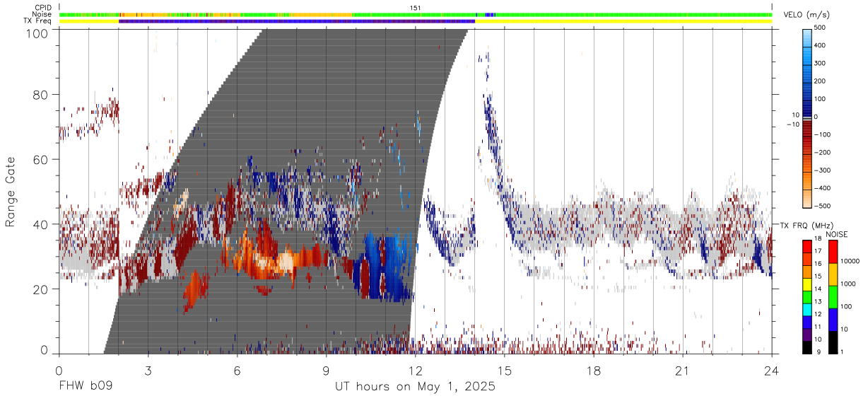The width and height of the screenshot is (868, 401).
Task: Click the UT hour tick label 3
Action: 148,371
